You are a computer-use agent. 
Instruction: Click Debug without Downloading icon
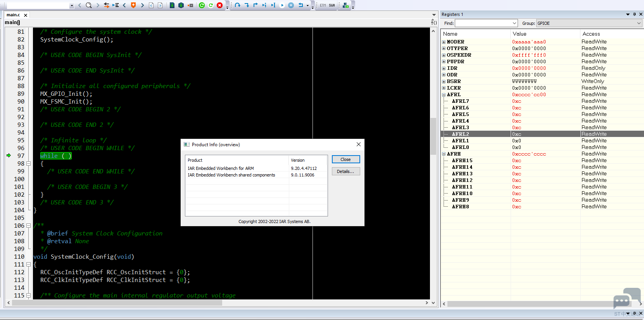click(x=181, y=5)
